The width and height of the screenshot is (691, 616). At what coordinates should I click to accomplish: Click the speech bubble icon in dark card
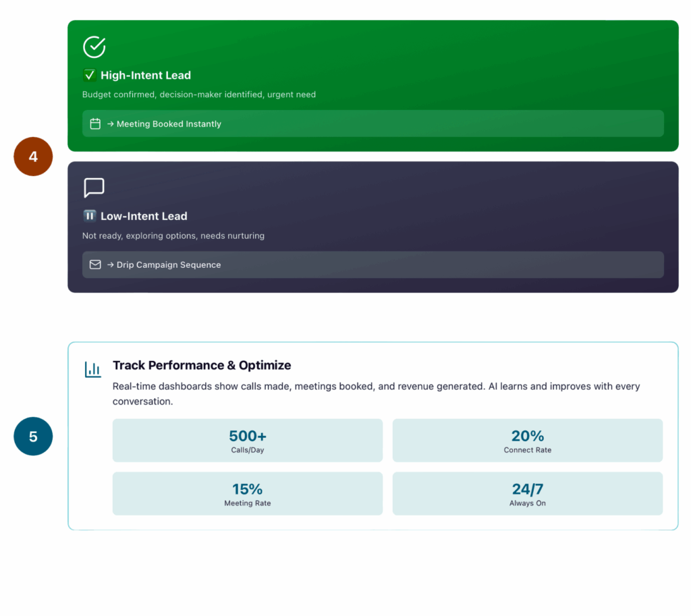(94, 188)
